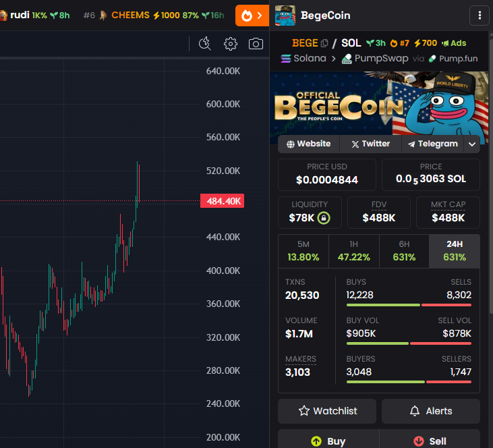Click the Pump.fun source label

(453, 59)
